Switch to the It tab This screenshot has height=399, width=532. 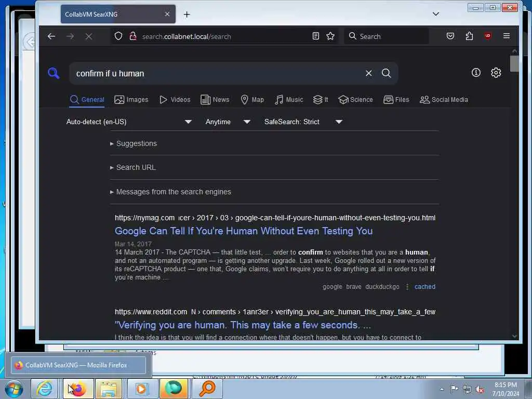[320, 100]
